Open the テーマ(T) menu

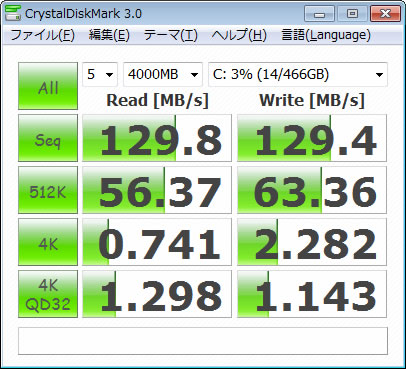coord(171,35)
